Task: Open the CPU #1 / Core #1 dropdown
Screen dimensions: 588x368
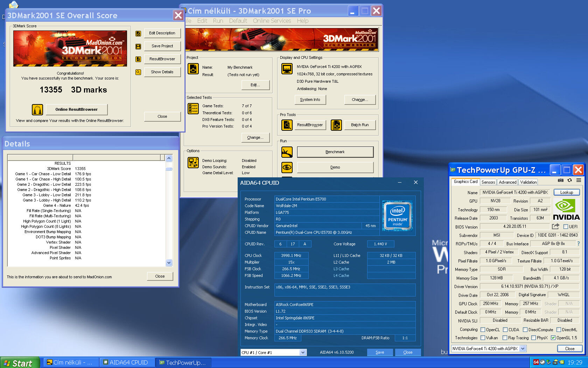Action: coord(303,353)
